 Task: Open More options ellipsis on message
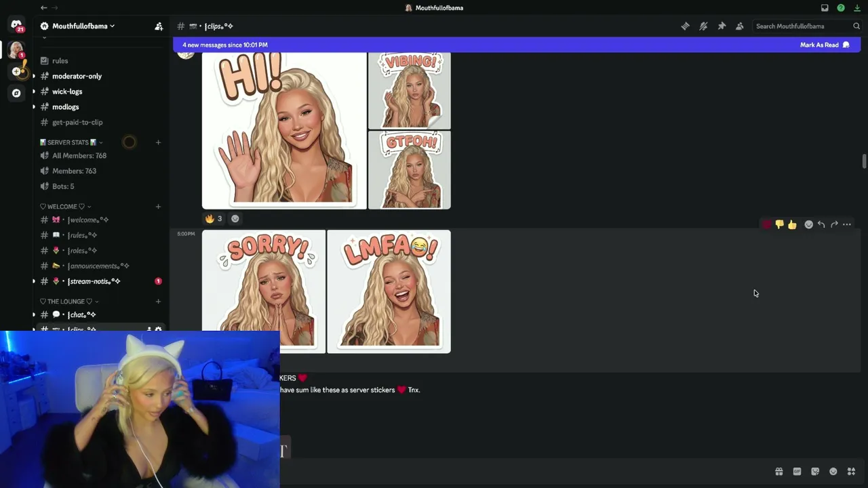(847, 224)
